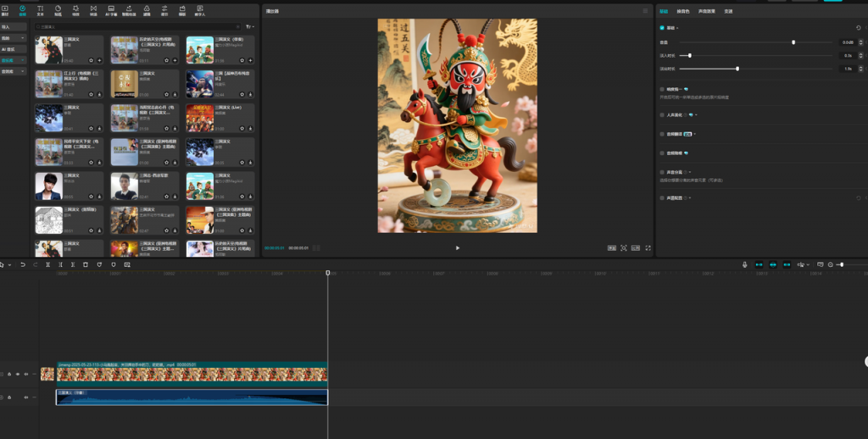The height and width of the screenshot is (439, 868).
Task: Switch to the 变速 tab
Action: pyautogui.click(x=728, y=11)
